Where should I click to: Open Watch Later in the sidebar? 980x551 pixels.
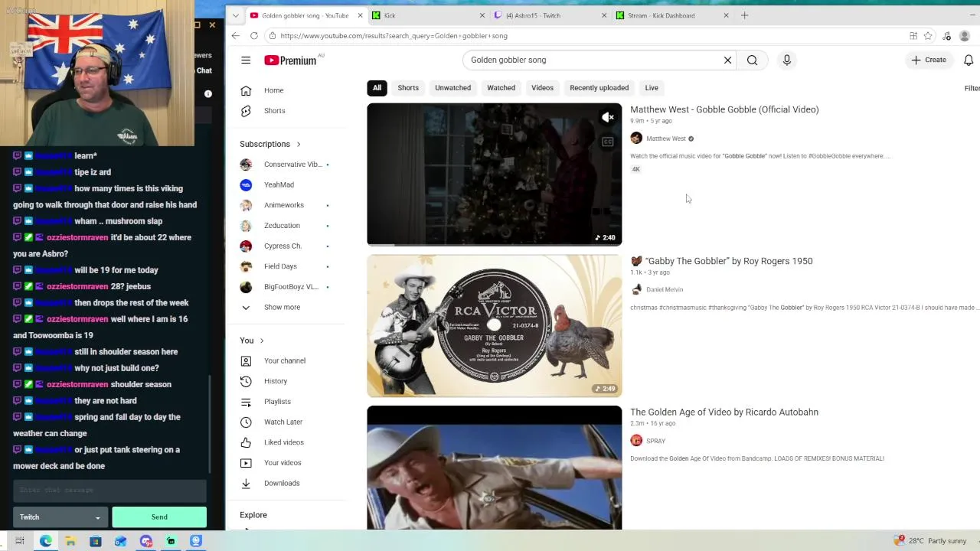pyautogui.click(x=283, y=422)
